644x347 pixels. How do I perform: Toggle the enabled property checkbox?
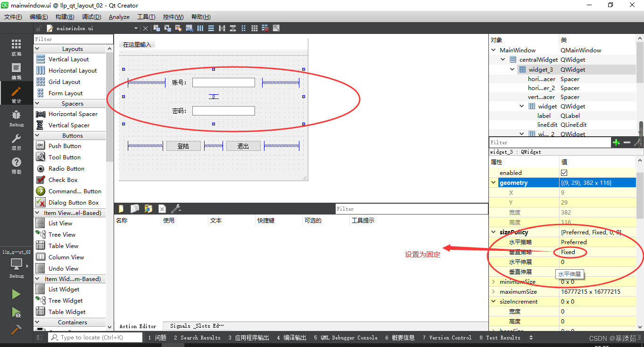[564, 173]
